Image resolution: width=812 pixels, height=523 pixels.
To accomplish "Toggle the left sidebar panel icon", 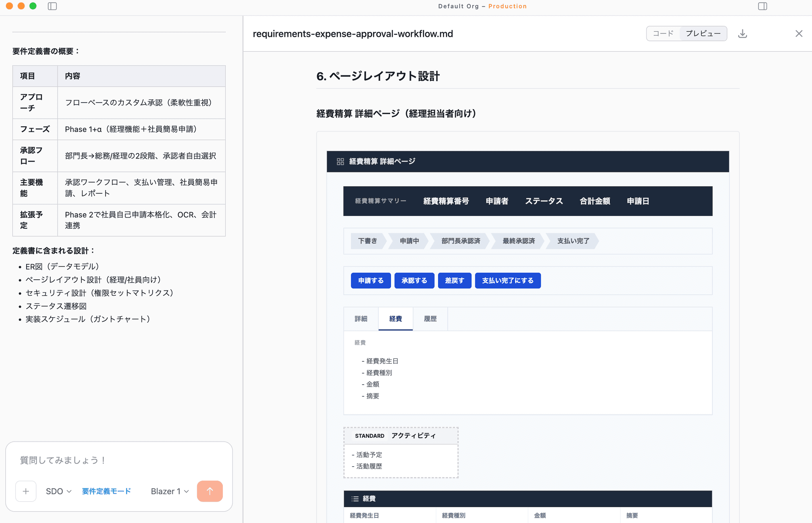I will (52, 6).
